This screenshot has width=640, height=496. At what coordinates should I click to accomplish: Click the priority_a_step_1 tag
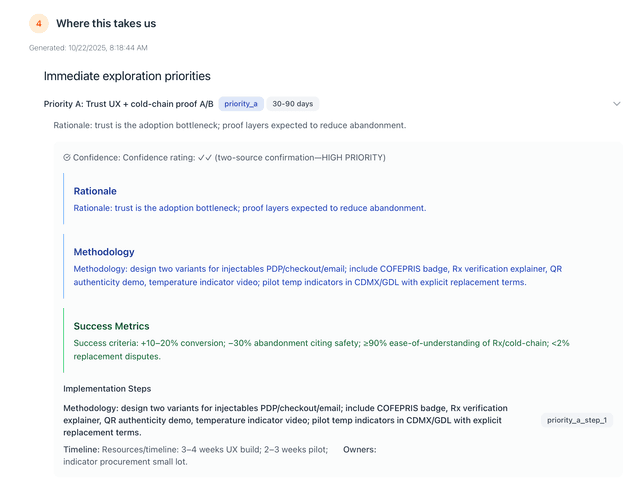click(577, 420)
